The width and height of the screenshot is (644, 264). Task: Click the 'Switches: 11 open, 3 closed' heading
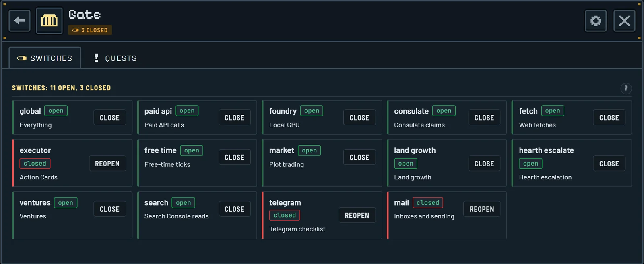tap(61, 88)
